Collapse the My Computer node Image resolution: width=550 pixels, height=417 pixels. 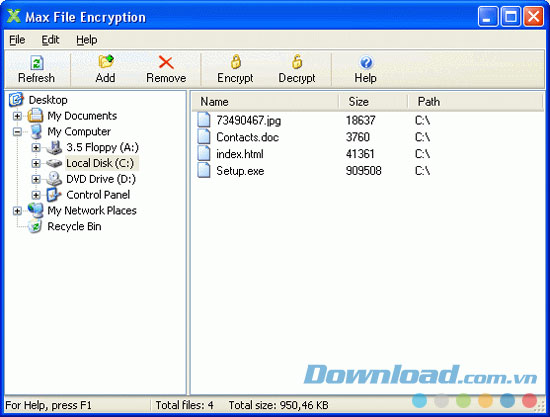17,132
